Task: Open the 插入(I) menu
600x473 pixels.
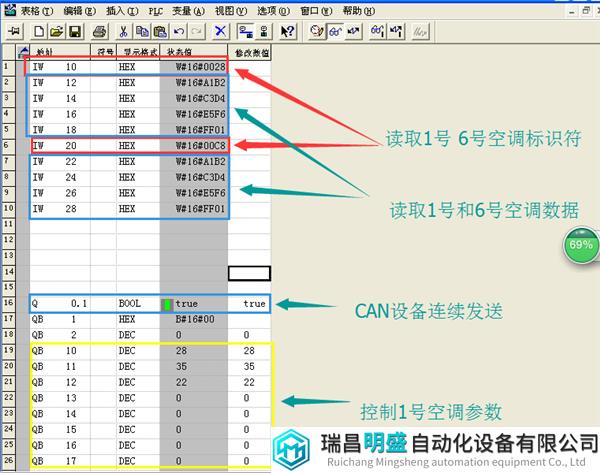Action: 122,11
